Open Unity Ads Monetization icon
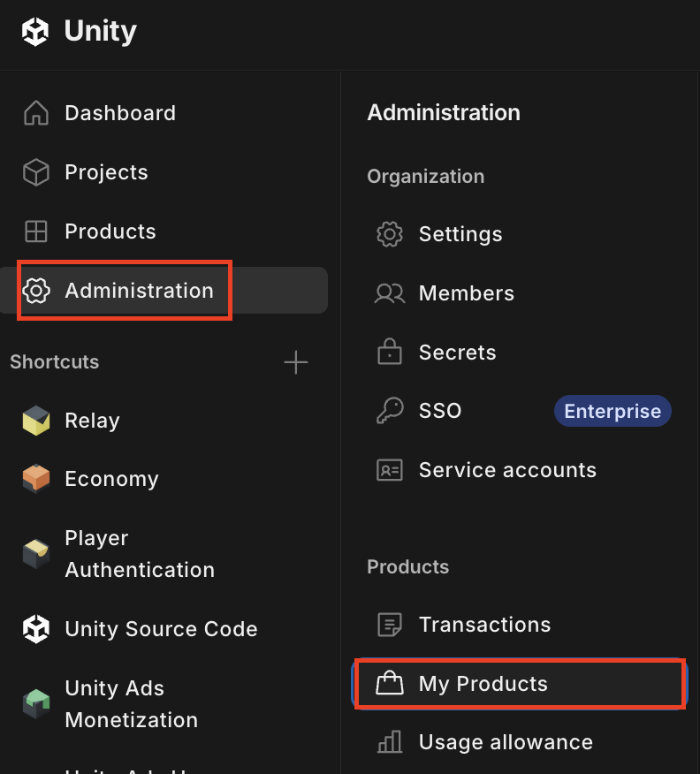 [x=36, y=704]
